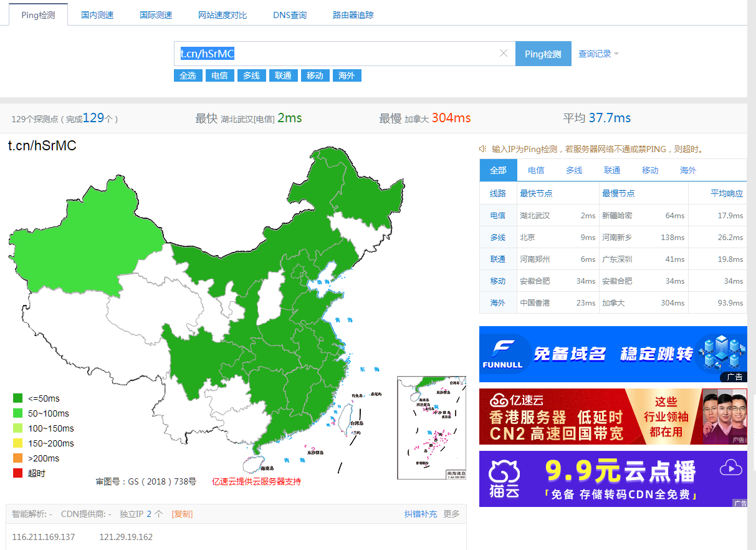Enable the 海外 line filter

click(x=346, y=75)
